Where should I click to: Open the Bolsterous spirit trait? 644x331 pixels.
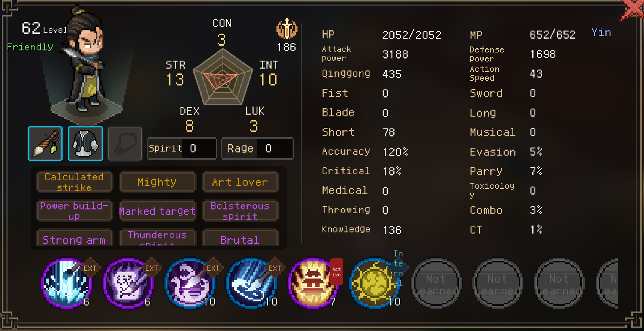[x=240, y=211]
